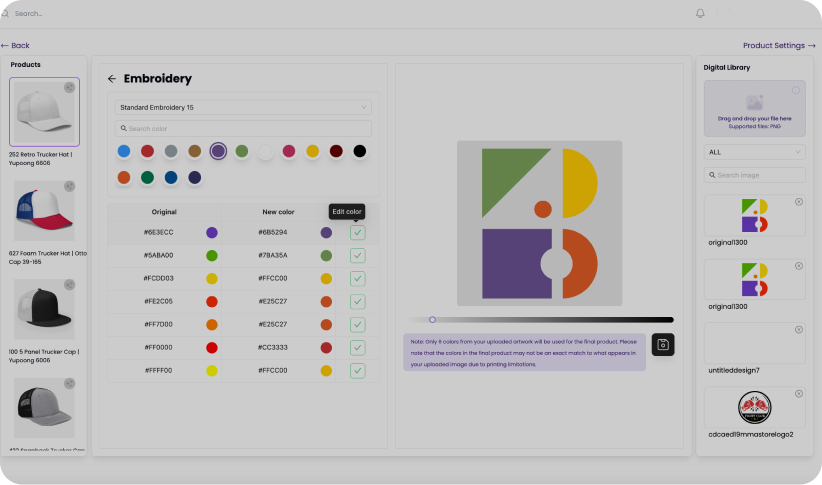Screen dimensions: 822x485
Task: Remove the cdcaed19mmastorelogo2 image from library
Action: point(798,394)
